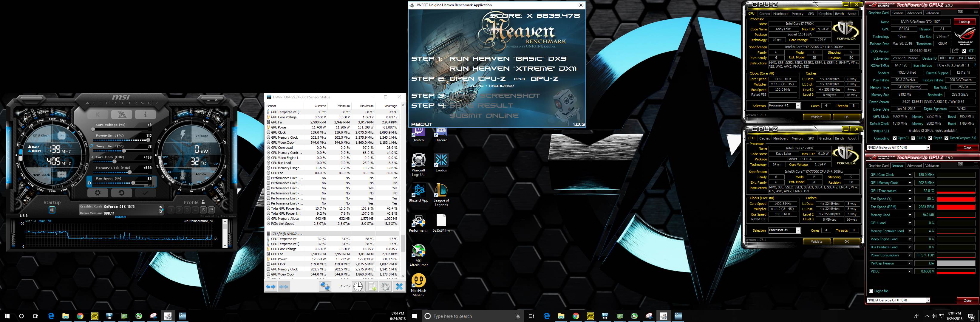980x322 pixels.
Task: Reset Afterburner settings to defaults
Action: tap(121, 193)
